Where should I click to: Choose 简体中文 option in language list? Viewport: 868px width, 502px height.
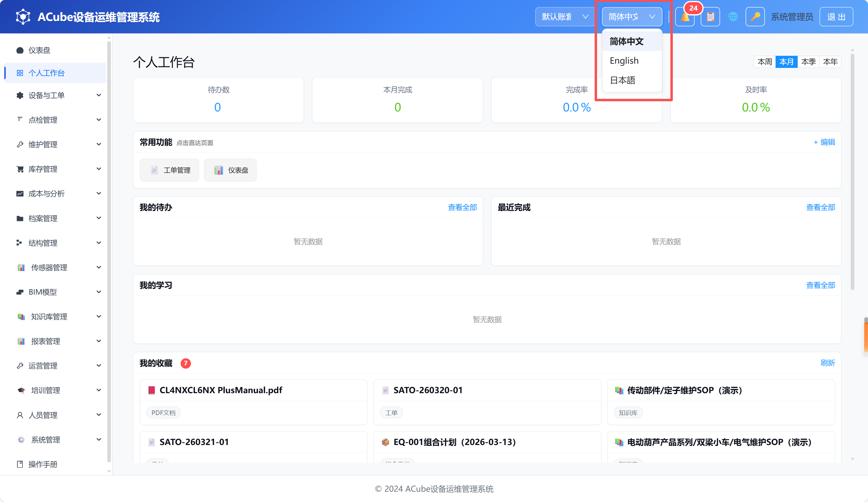point(632,41)
